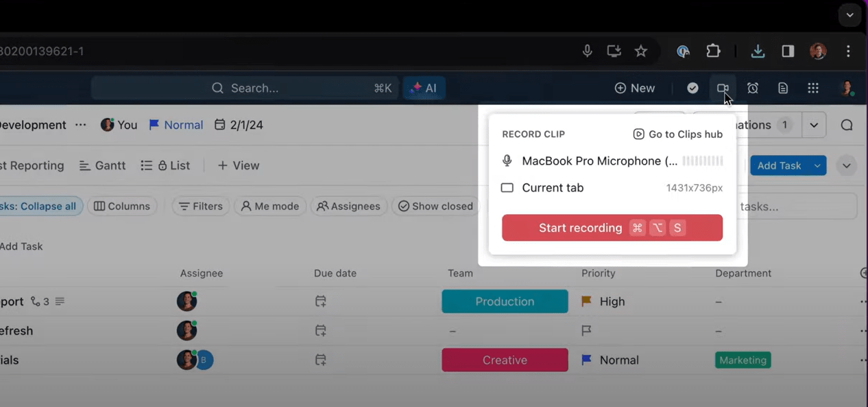Open browser extensions puzzle icon

point(714,51)
